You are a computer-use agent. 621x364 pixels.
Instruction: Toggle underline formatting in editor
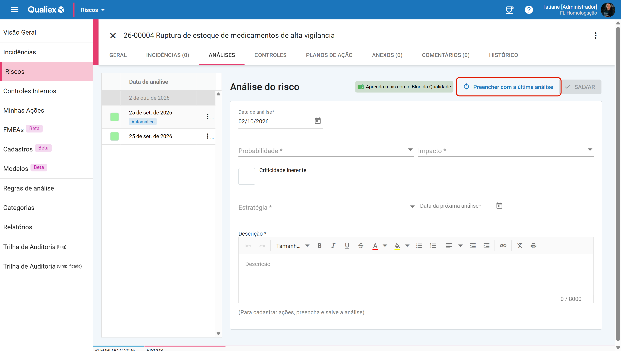[347, 246]
